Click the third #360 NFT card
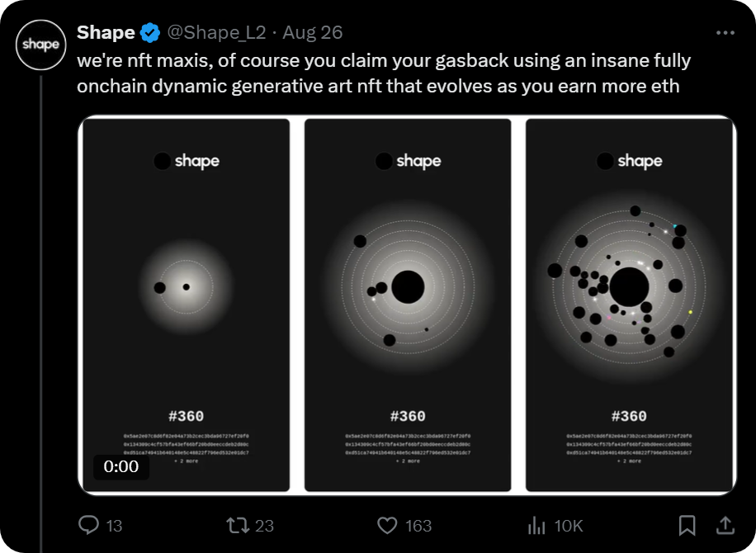Screen dimensions: 756x553 [x=629, y=305]
